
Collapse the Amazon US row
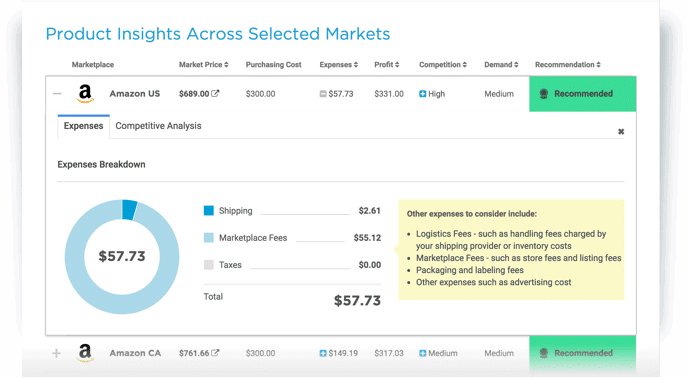click(57, 94)
